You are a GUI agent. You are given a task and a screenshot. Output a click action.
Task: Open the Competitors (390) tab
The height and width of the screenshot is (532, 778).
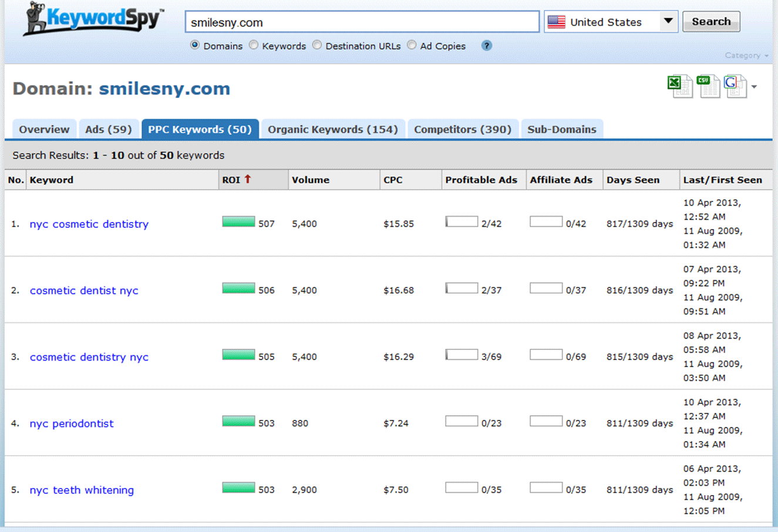coord(462,129)
